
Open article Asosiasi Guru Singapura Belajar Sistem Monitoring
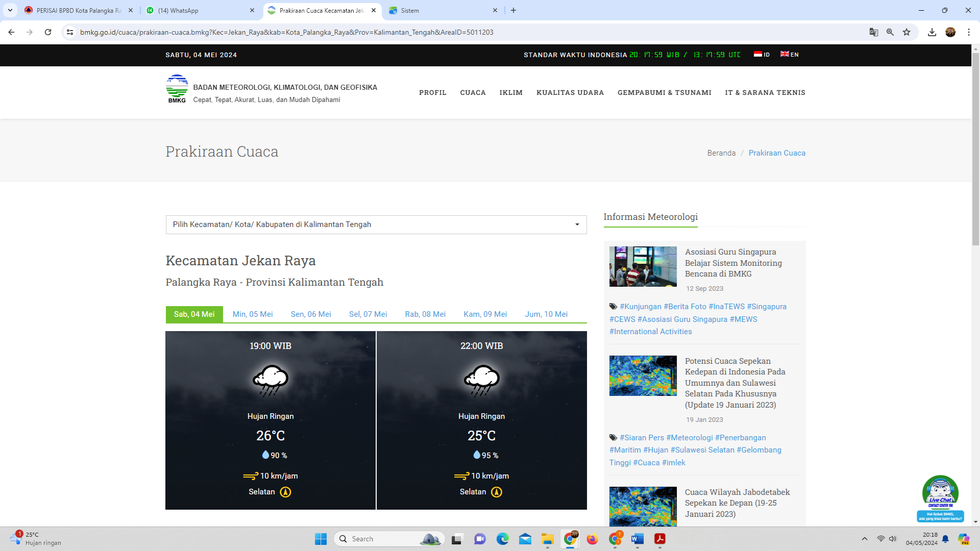tap(733, 263)
